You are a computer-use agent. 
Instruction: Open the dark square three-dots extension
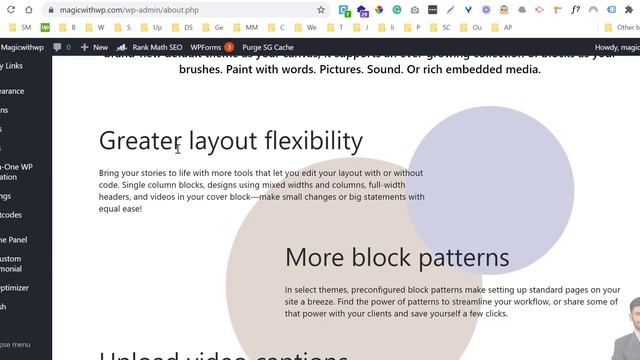433,10
